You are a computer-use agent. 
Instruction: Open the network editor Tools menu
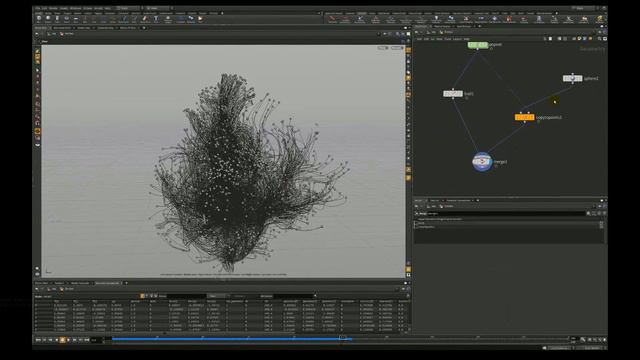click(448, 39)
